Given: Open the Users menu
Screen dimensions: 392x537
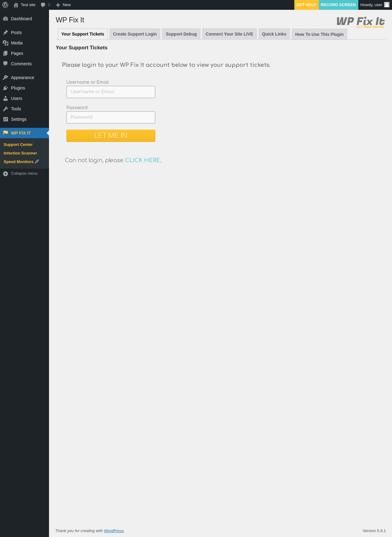Looking at the screenshot, I should [24, 98].
